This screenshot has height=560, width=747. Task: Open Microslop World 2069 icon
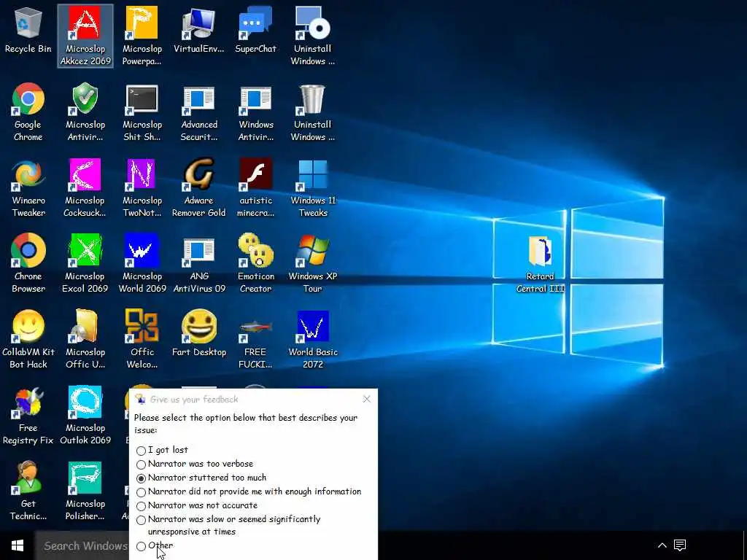[x=142, y=264]
